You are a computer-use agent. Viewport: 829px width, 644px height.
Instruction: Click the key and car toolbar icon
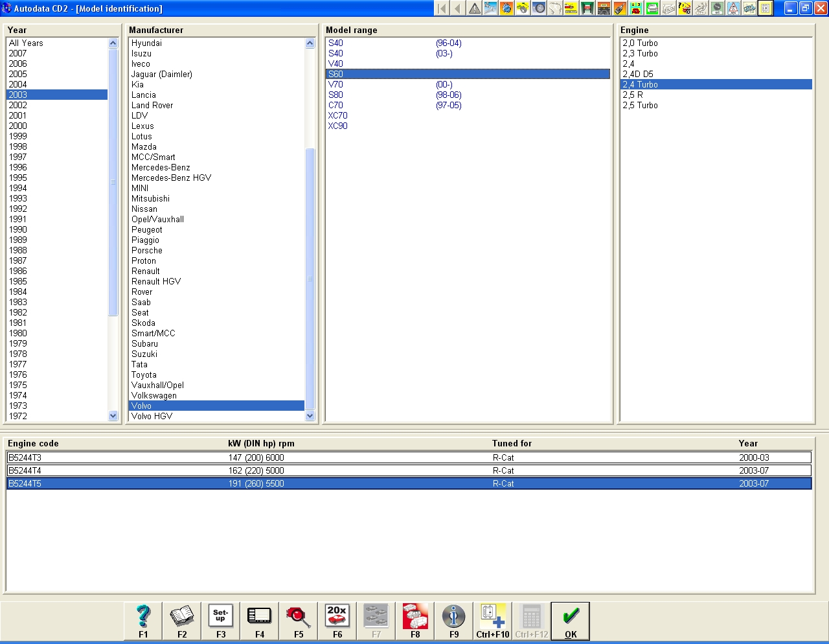pyautogui.click(x=749, y=8)
